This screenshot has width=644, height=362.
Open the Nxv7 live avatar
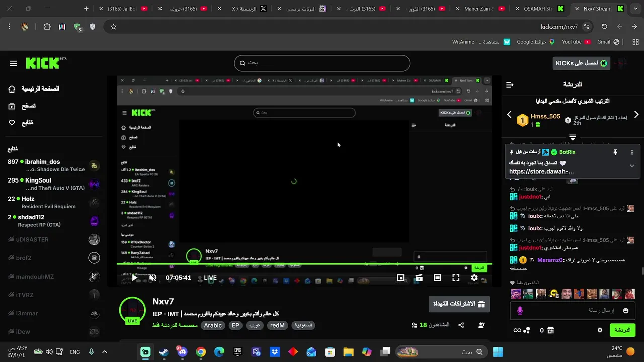tap(132, 310)
